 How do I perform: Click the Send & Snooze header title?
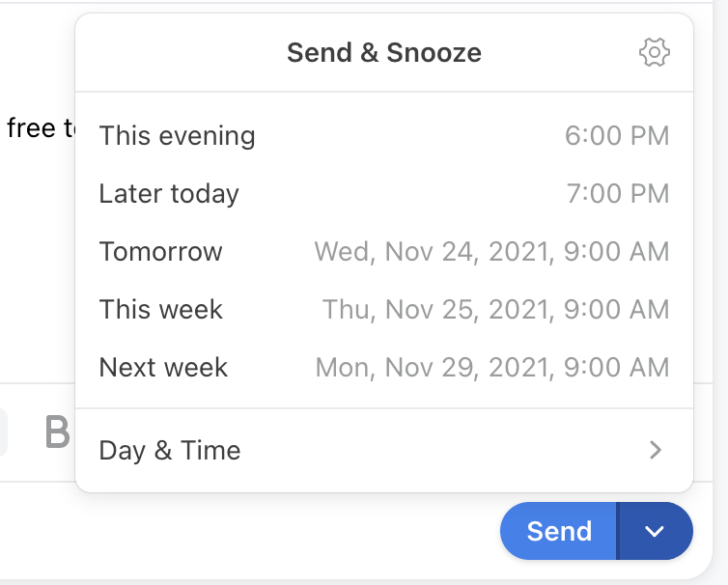[x=384, y=52]
